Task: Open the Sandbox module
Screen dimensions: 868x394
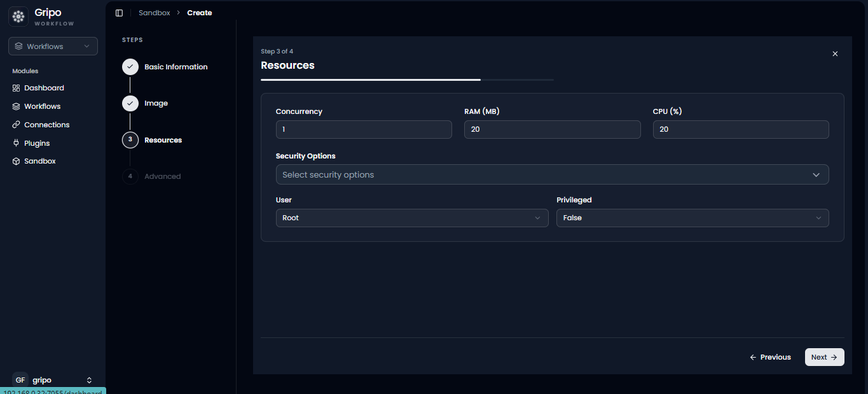Action: click(x=39, y=161)
